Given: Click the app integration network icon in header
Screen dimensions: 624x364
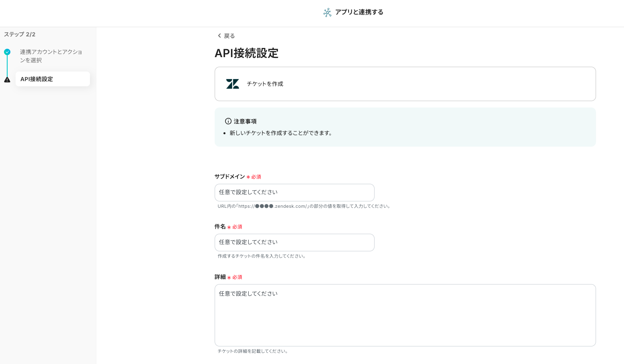Looking at the screenshot, I should [327, 12].
